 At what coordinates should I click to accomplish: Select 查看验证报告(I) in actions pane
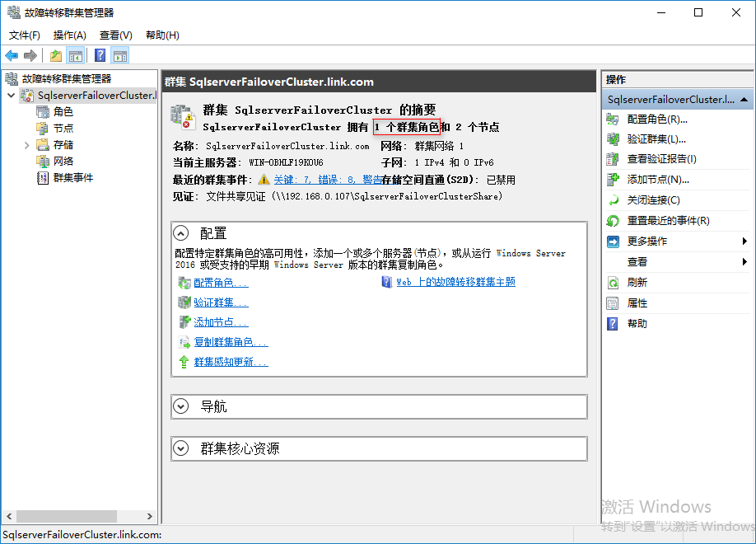pyautogui.click(x=661, y=159)
